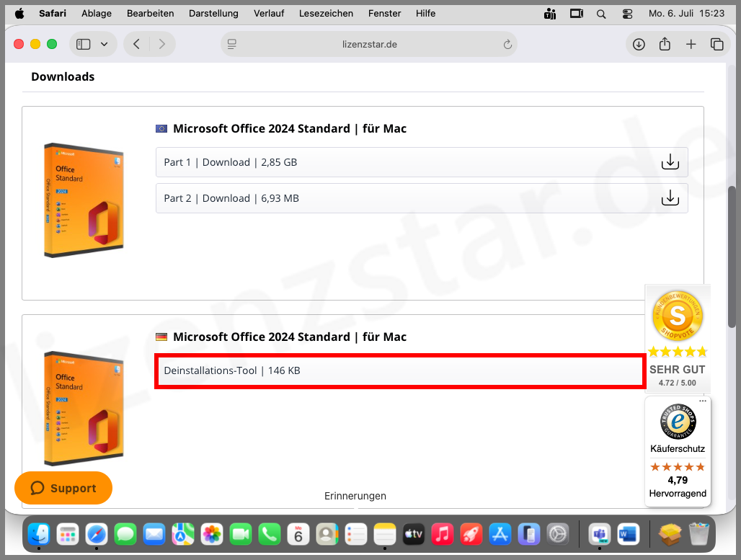Show Safari downloads list

click(x=639, y=45)
